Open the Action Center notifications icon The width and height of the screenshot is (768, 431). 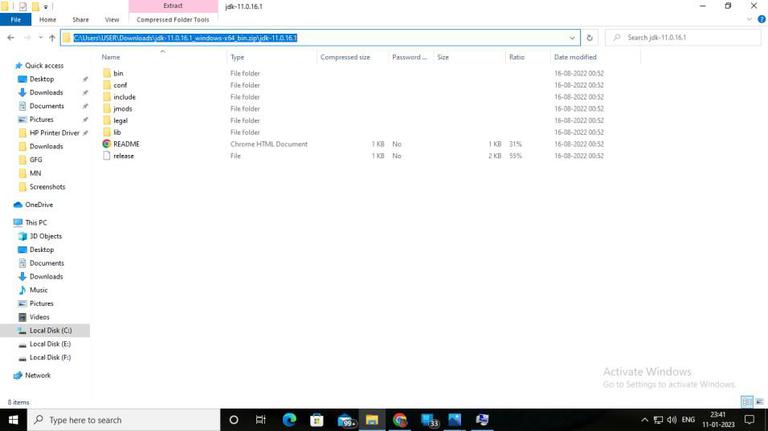coord(749,420)
